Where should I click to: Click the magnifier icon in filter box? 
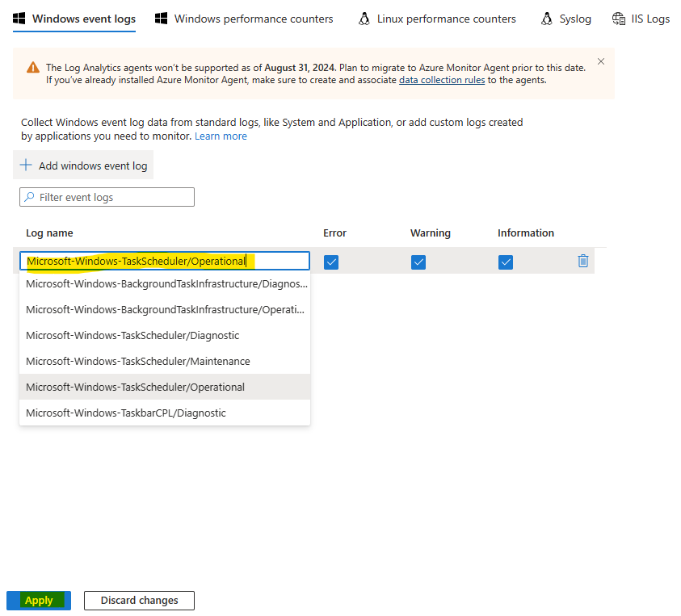29,197
